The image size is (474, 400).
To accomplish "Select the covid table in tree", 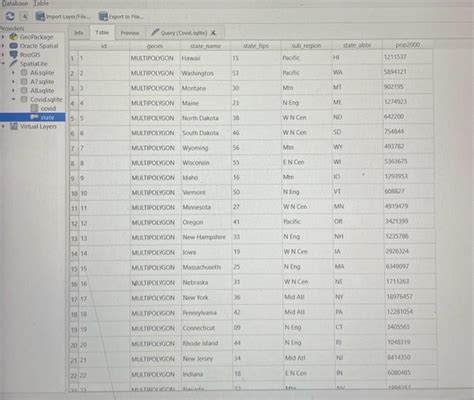I will click(48, 108).
